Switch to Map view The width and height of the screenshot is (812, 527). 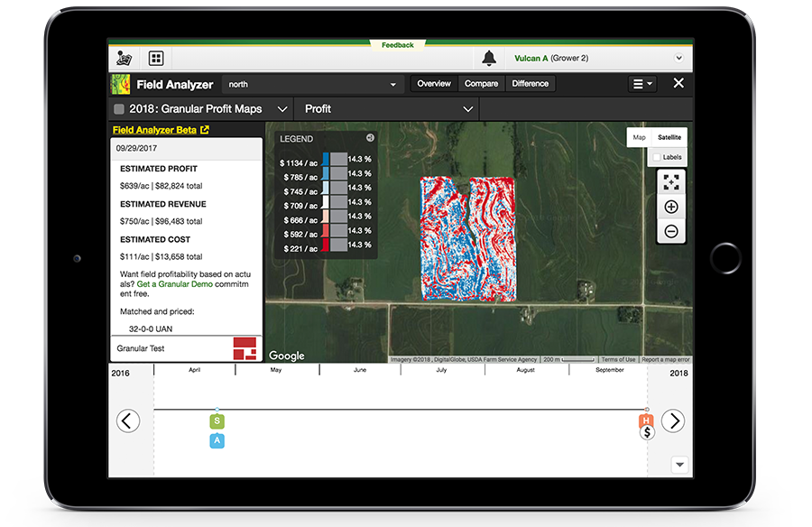coord(639,137)
